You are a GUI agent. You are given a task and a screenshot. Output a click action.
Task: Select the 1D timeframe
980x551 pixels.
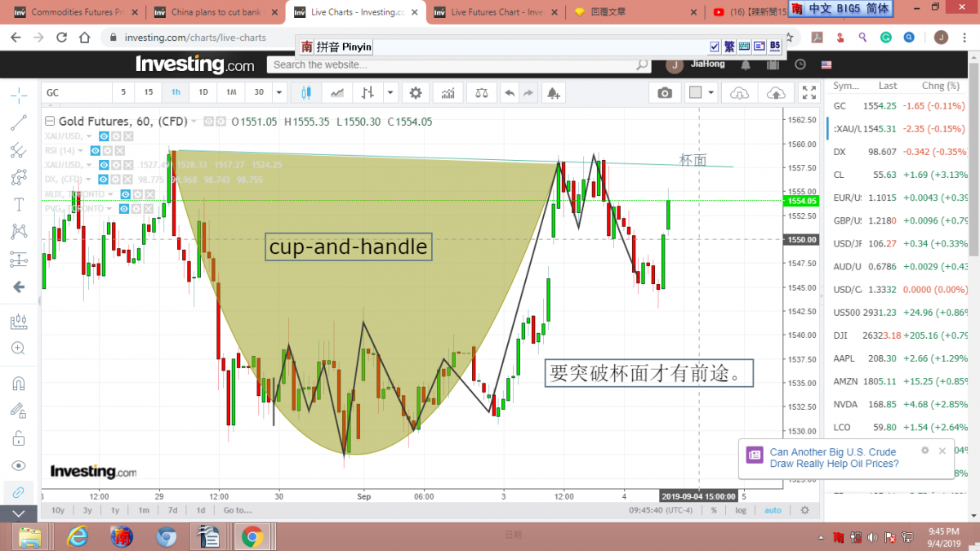pos(203,93)
